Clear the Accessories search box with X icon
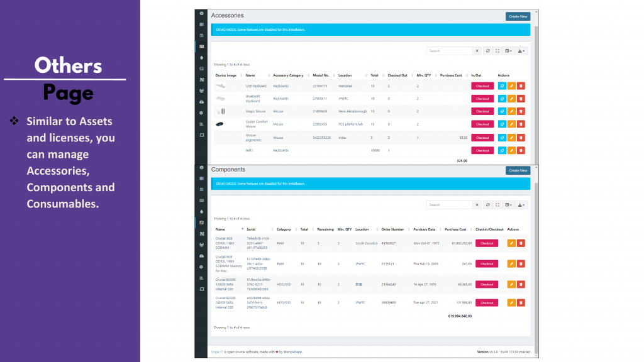Screen dimensions: 644x362 (477, 51)
